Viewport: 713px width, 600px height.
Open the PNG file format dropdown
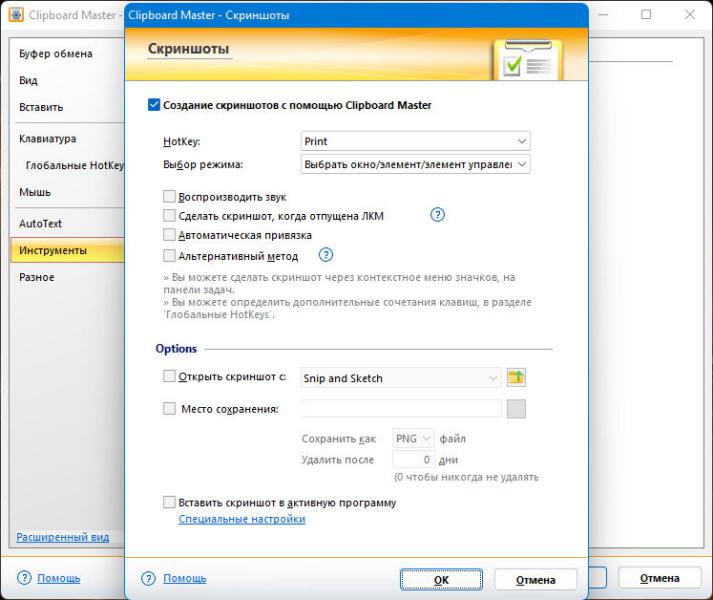(x=413, y=439)
